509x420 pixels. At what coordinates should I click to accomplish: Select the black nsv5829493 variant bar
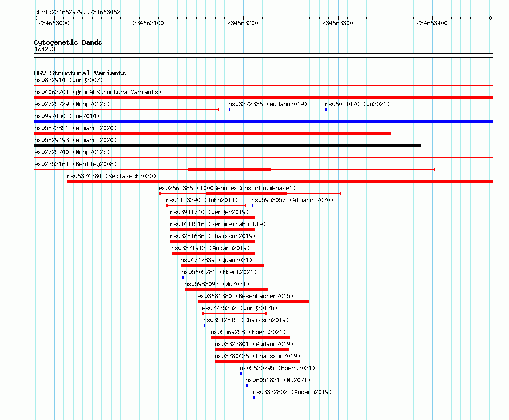coord(228,146)
